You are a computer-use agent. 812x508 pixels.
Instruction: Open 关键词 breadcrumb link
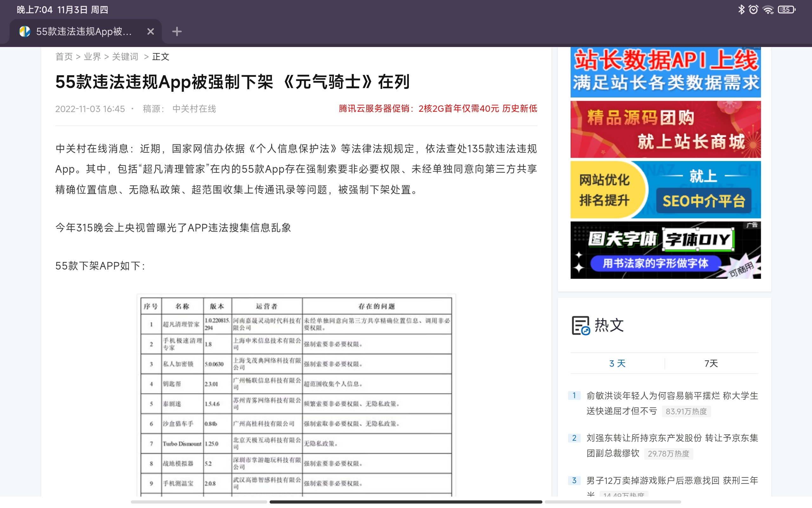coord(125,57)
